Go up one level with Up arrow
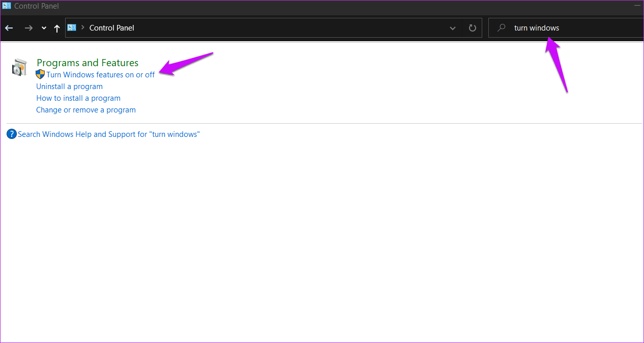This screenshot has height=343, width=644. tap(57, 28)
